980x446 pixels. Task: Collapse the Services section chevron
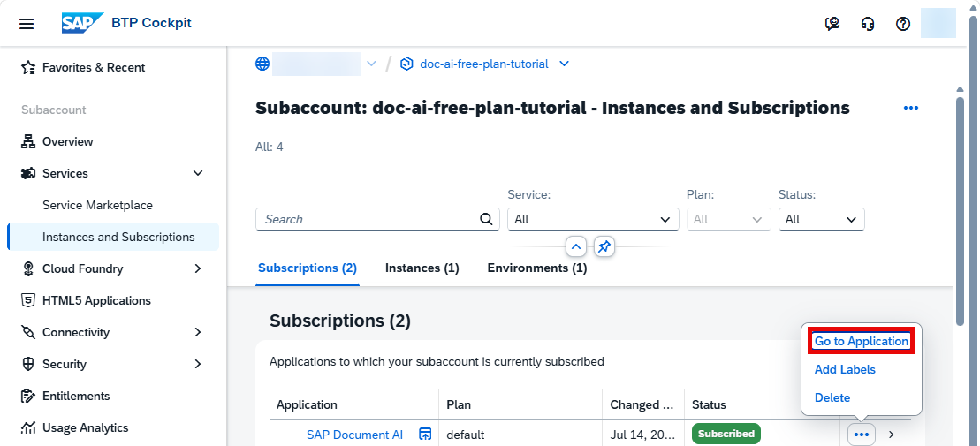click(197, 173)
